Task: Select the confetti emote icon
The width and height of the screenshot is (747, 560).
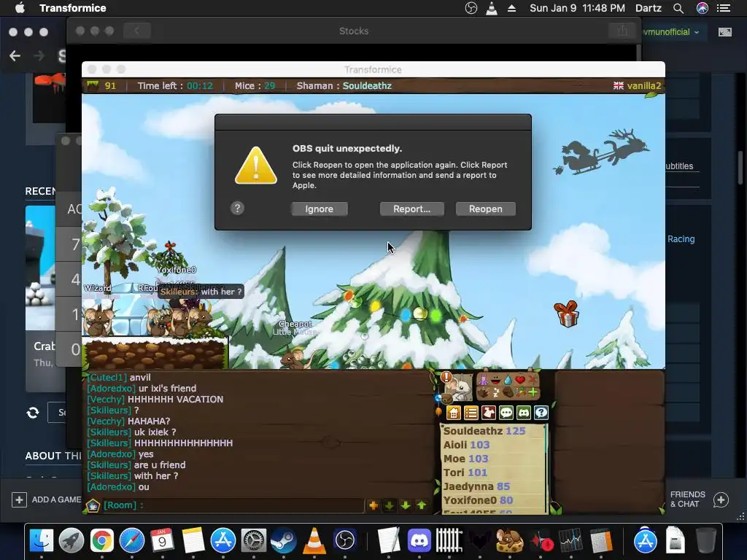Action: pos(520,392)
